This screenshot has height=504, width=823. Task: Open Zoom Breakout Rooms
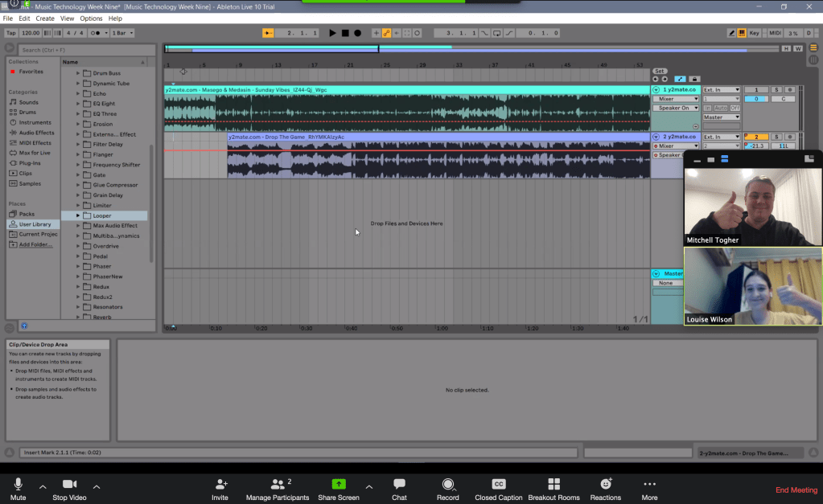click(x=553, y=489)
